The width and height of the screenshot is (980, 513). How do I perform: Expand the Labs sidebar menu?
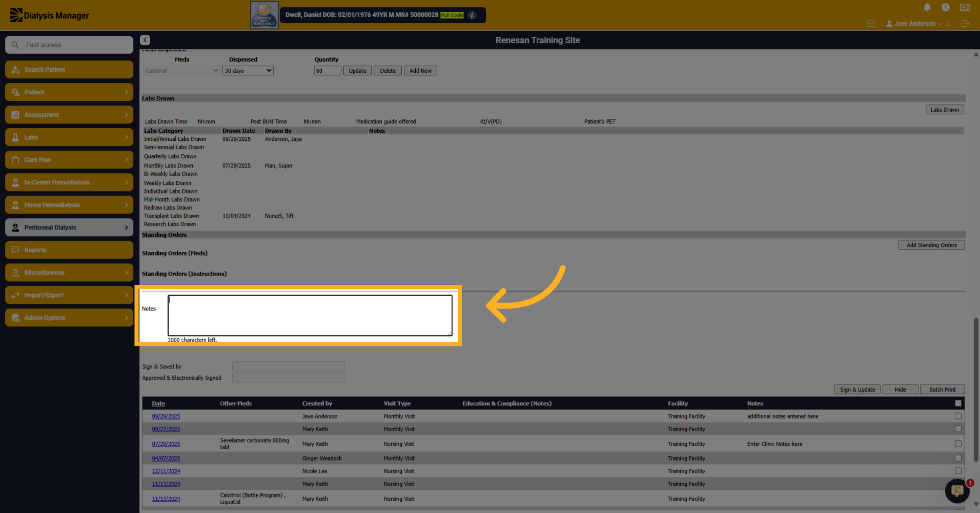pos(69,137)
